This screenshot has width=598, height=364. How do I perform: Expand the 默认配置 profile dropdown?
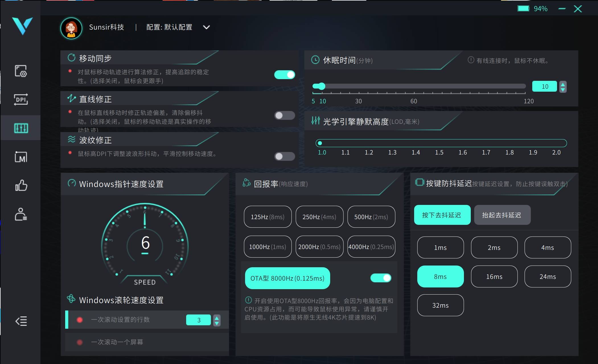(206, 27)
